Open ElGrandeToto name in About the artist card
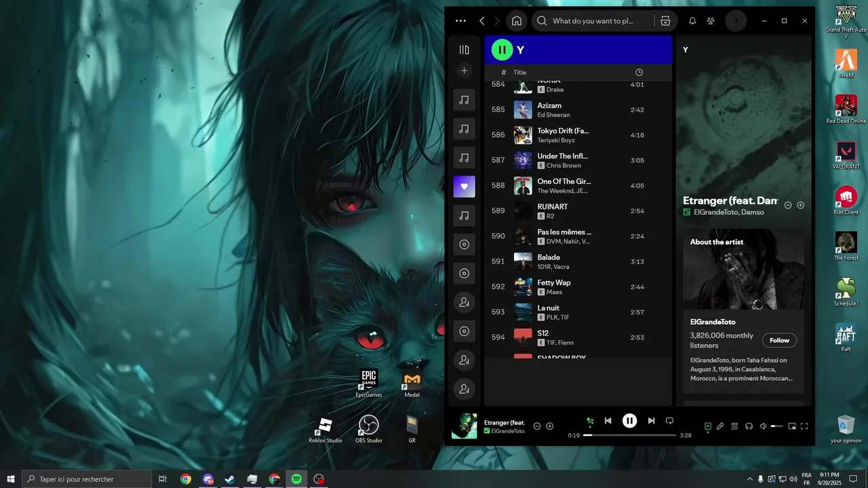This screenshot has height=488, width=868. tap(713, 322)
